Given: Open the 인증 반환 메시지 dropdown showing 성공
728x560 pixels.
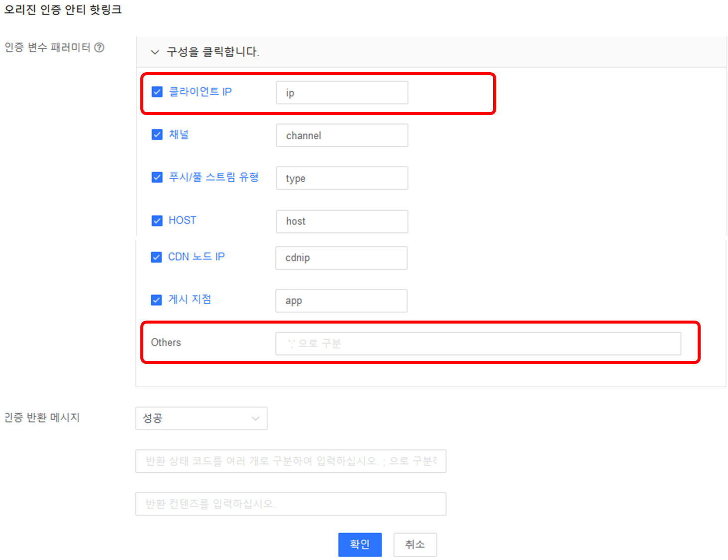Looking at the screenshot, I should (x=201, y=418).
